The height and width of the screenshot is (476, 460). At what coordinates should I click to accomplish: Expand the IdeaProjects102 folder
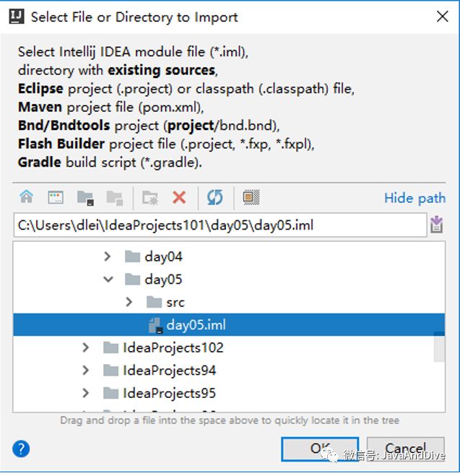coord(85,347)
